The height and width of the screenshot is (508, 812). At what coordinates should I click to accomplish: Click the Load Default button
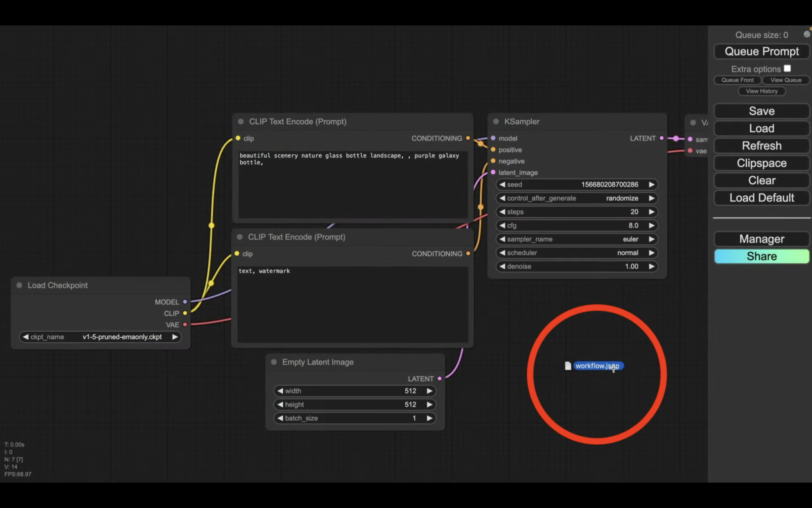pyautogui.click(x=762, y=198)
